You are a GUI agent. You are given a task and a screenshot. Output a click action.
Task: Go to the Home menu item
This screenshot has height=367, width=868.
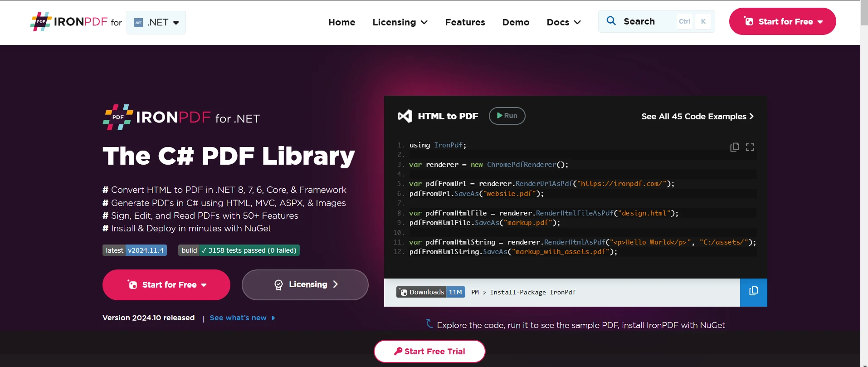[x=341, y=22]
